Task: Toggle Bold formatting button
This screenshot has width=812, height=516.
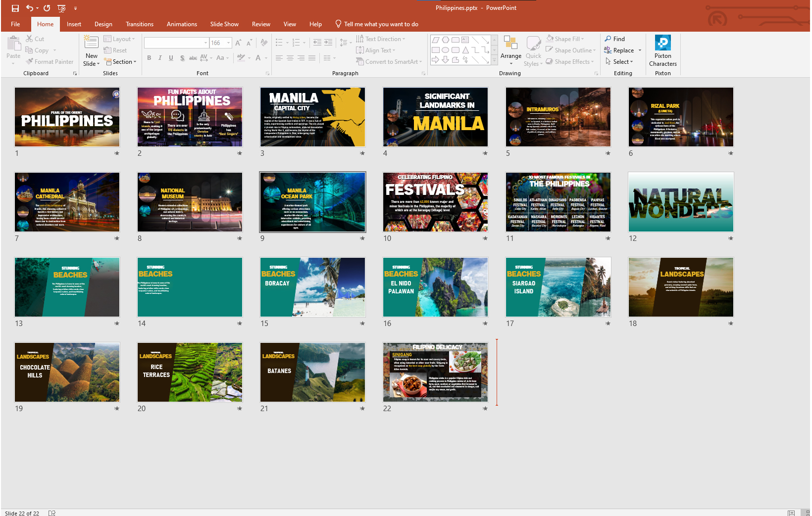Action: (x=149, y=58)
